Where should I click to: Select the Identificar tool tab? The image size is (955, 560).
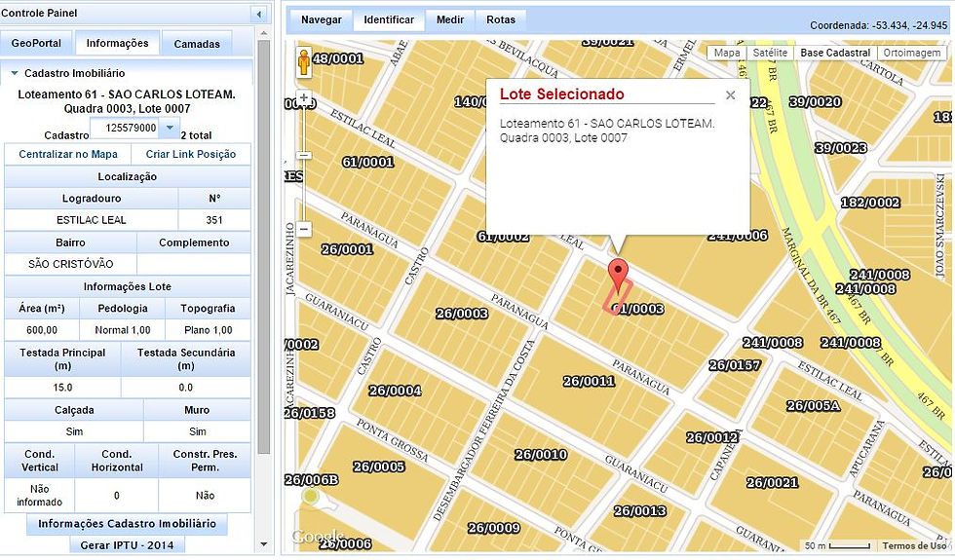pos(389,20)
